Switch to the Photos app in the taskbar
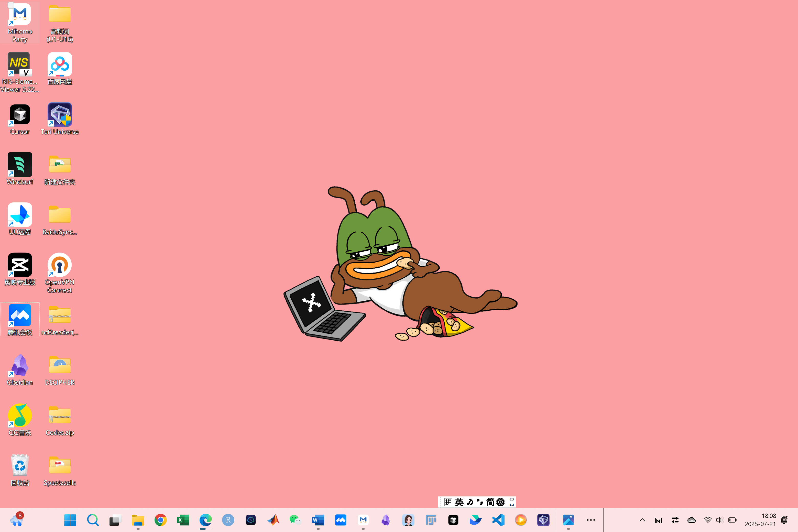Screen dimensions: 798x532 click(569, 520)
